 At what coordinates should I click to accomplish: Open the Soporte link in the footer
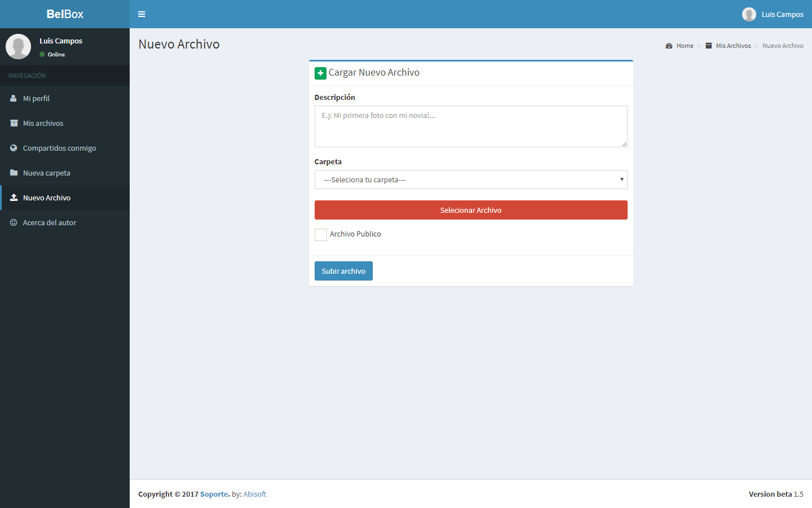click(x=214, y=494)
